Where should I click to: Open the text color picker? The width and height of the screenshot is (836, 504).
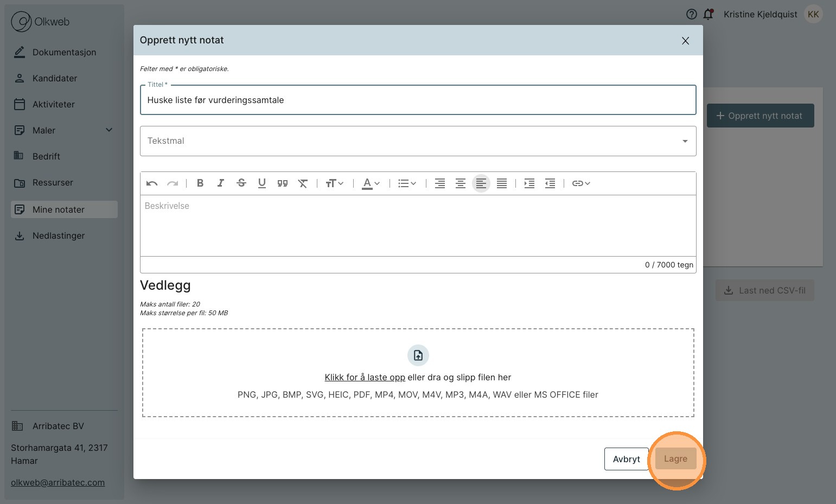(x=371, y=183)
